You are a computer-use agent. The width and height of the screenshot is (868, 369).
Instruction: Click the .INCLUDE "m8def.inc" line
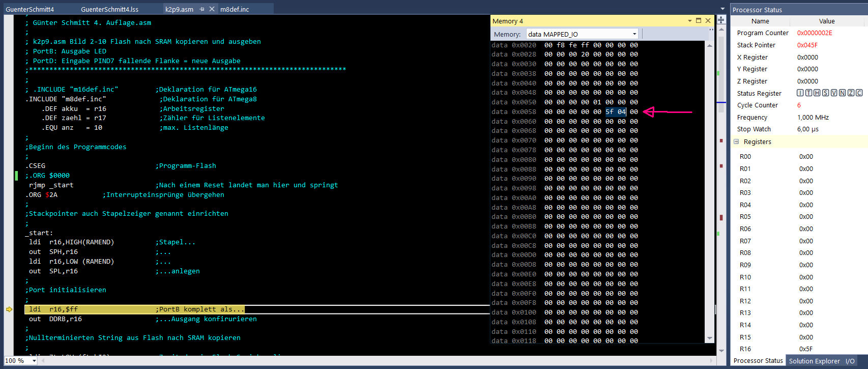(x=66, y=99)
